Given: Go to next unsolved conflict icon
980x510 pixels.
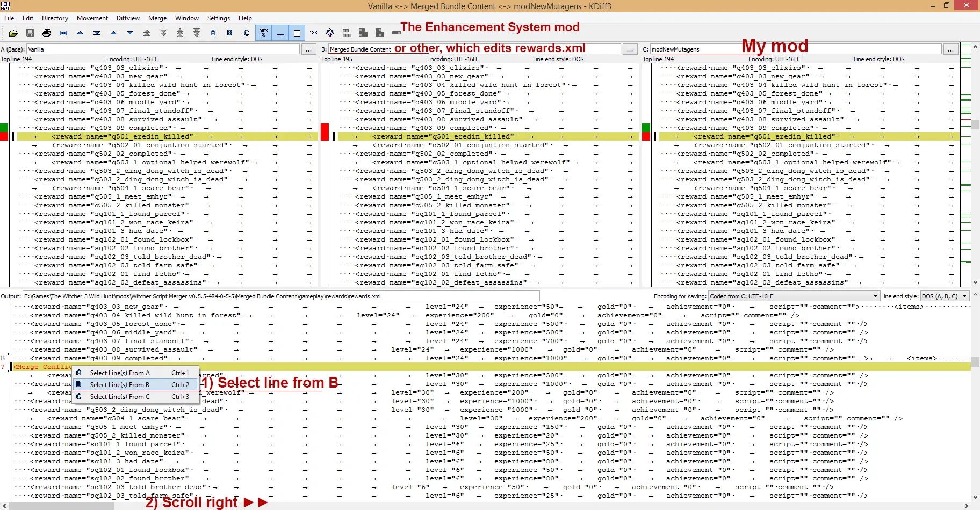Looking at the screenshot, I should tap(197, 33).
